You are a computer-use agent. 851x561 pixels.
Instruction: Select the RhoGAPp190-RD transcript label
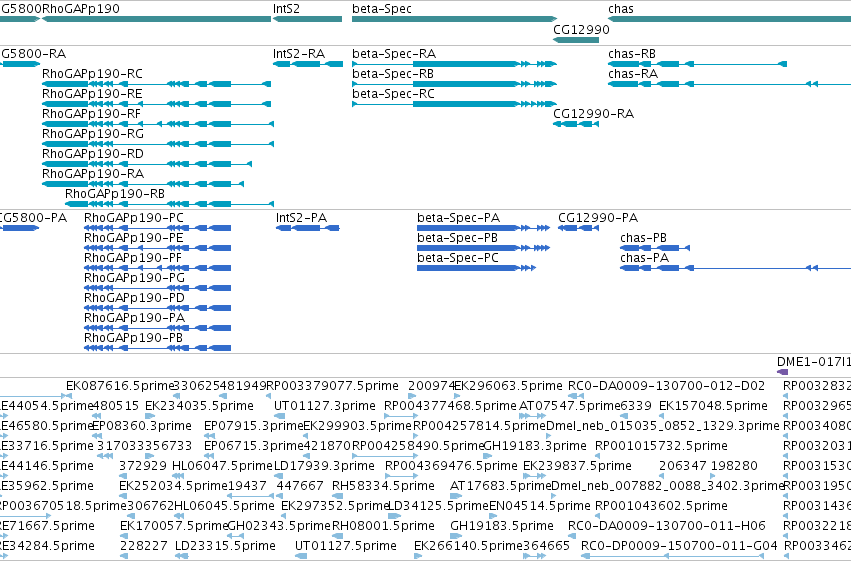[x=93, y=154]
